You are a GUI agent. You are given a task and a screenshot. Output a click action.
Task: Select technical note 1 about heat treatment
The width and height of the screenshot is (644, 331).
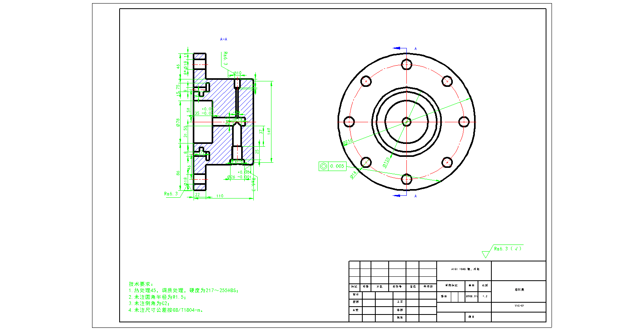pos(183,291)
